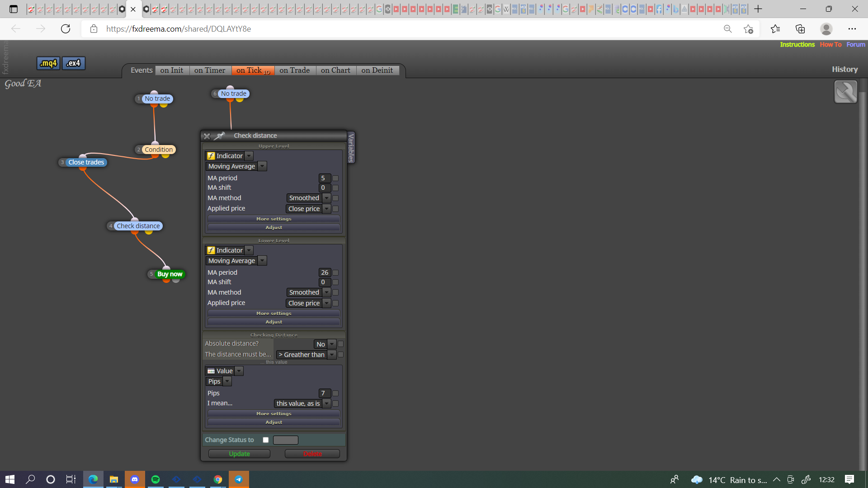The height and width of the screenshot is (488, 868).
Task: Click the .mq4 export icon
Action: pos(48,63)
